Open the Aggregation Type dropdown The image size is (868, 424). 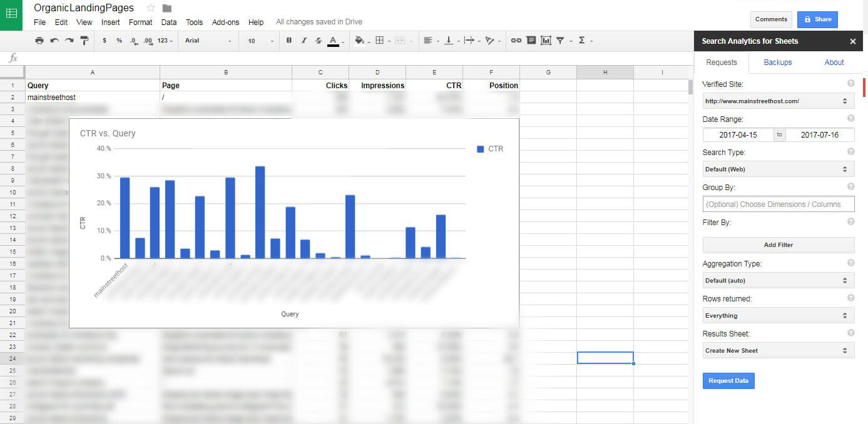(778, 280)
